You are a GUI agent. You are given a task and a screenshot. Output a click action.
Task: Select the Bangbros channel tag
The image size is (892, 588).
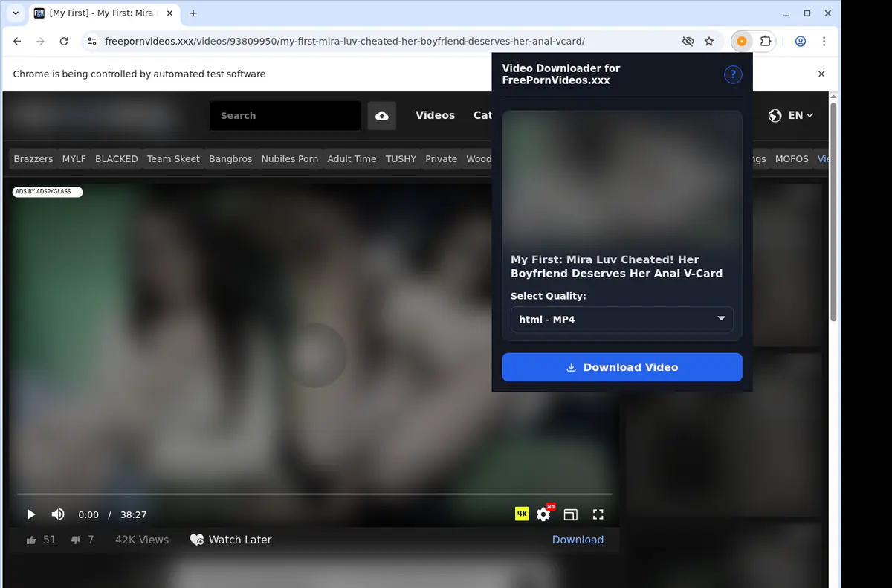coord(230,159)
